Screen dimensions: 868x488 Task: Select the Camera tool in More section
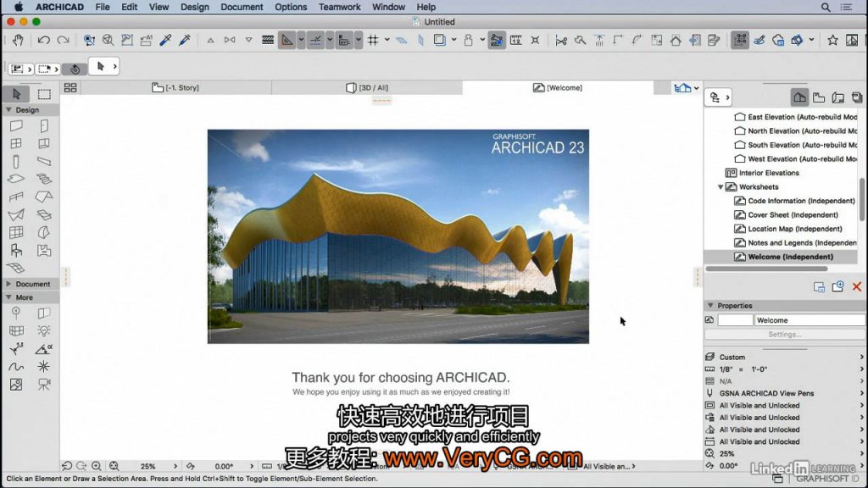(44, 385)
